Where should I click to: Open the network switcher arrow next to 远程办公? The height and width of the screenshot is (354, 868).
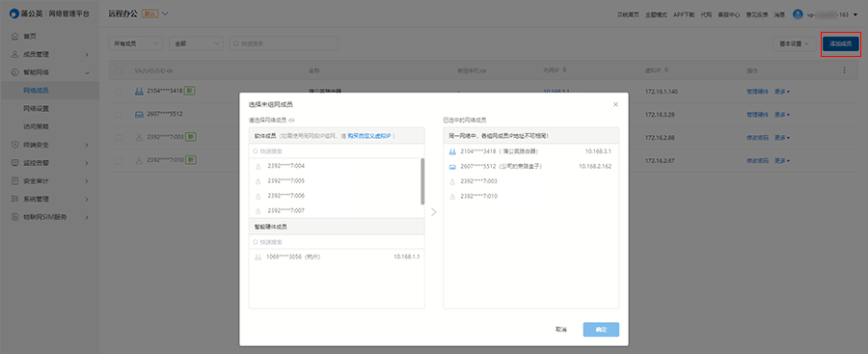[165, 14]
